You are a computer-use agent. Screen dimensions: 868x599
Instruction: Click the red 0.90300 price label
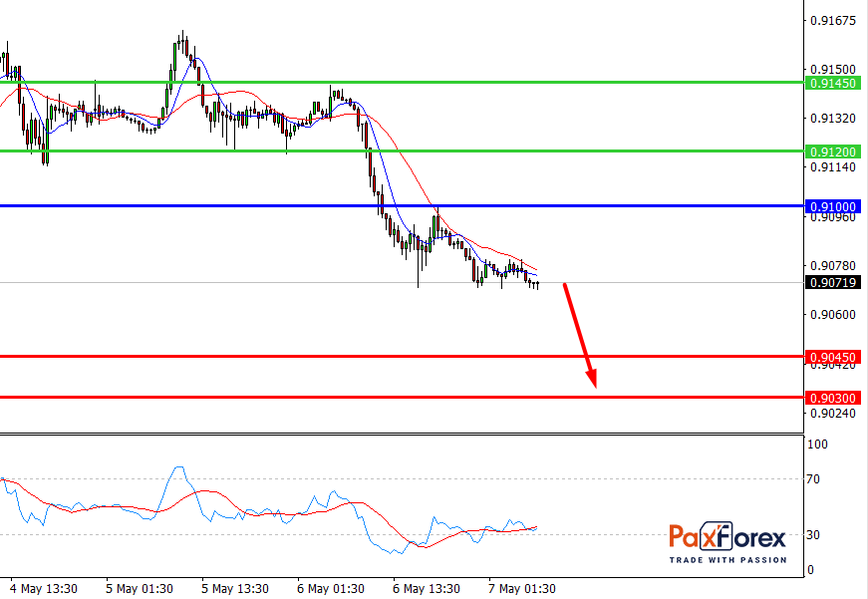click(x=833, y=398)
